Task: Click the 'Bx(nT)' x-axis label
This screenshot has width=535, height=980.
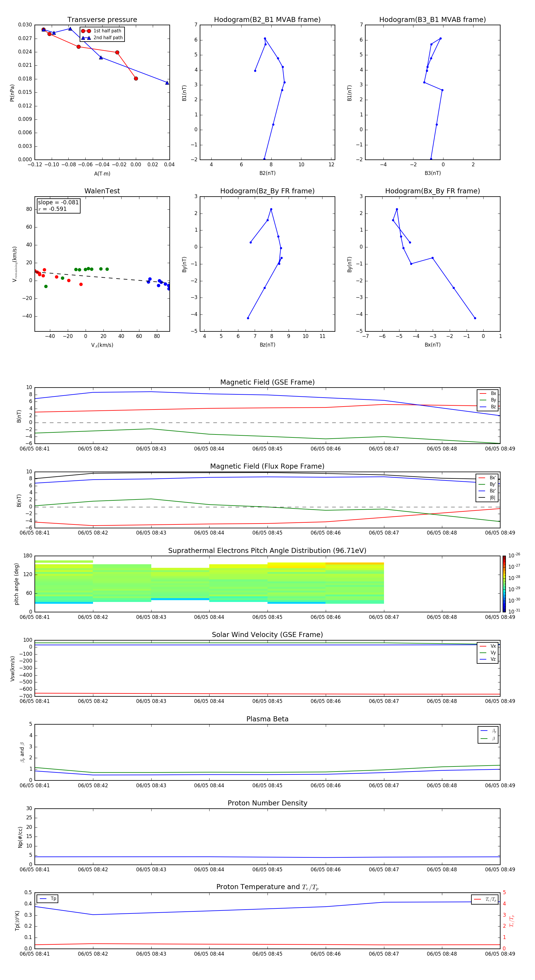Action: tap(432, 345)
